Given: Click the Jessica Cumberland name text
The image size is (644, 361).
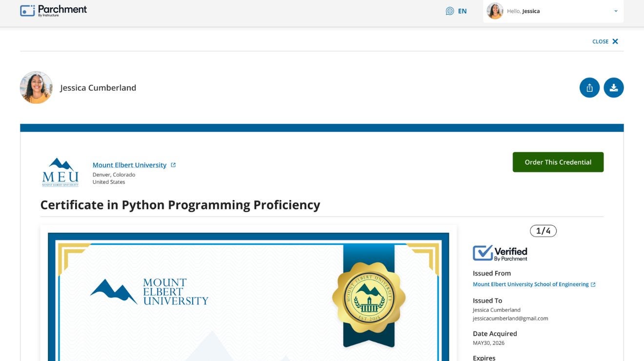Looking at the screenshot, I should coord(98,88).
